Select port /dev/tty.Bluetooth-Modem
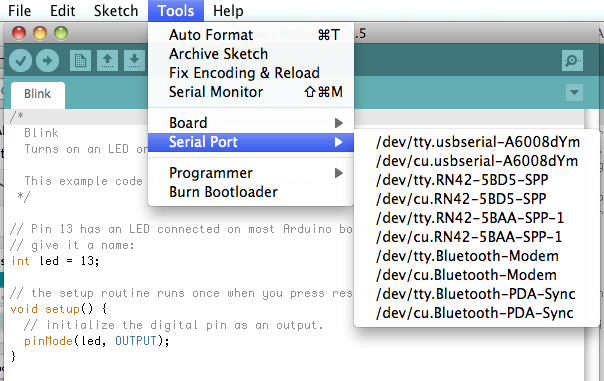 (476, 256)
